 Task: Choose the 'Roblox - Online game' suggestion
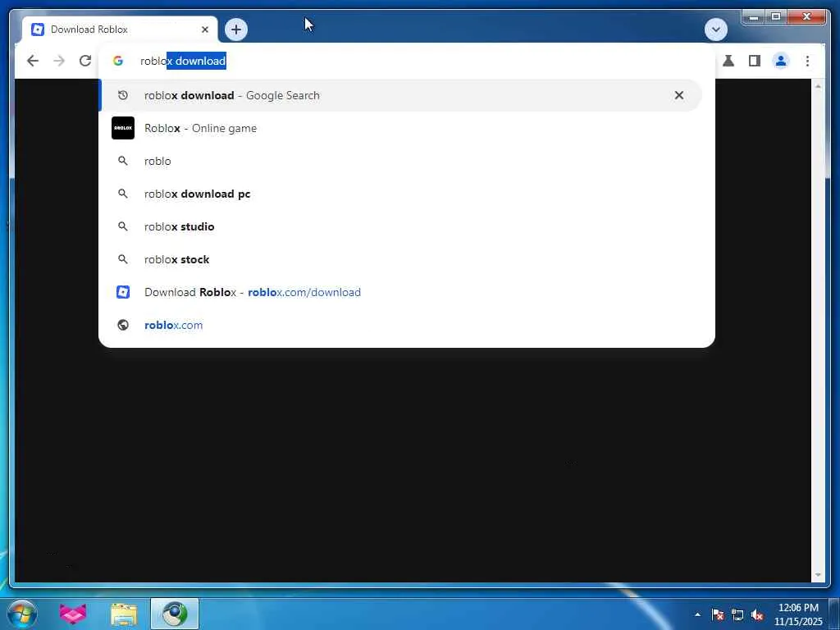point(400,128)
